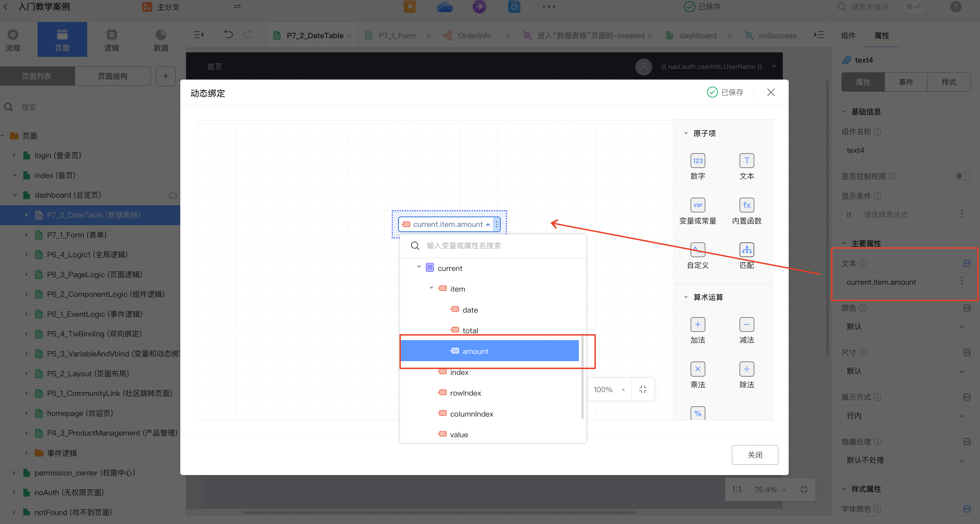Open the 展示方式 行内 dropdown

coord(906,415)
